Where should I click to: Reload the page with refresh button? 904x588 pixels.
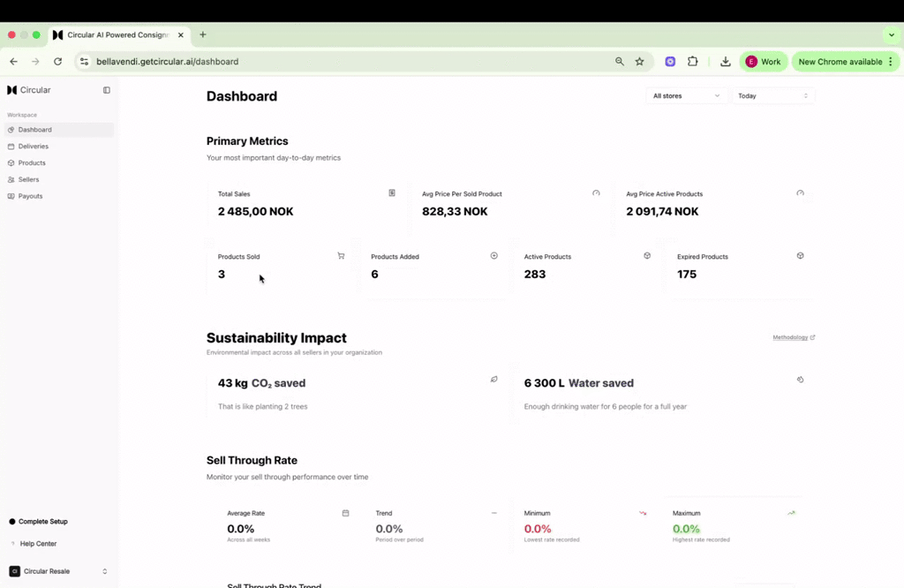(57, 62)
